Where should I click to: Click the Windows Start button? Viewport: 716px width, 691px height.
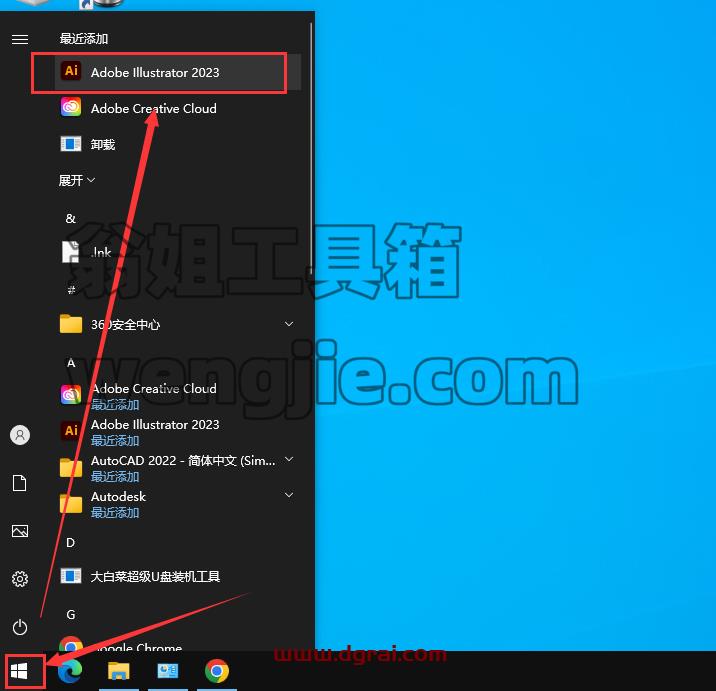(x=20, y=671)
